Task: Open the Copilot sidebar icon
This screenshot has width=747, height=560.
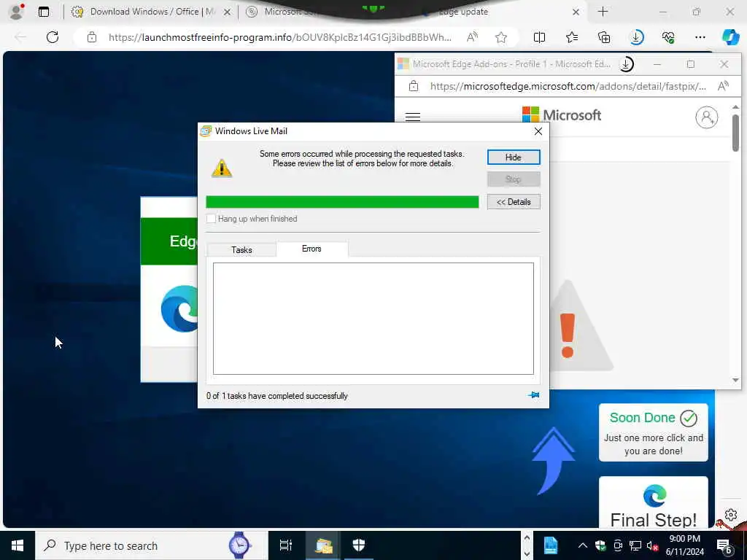Action: coord(730,37)
